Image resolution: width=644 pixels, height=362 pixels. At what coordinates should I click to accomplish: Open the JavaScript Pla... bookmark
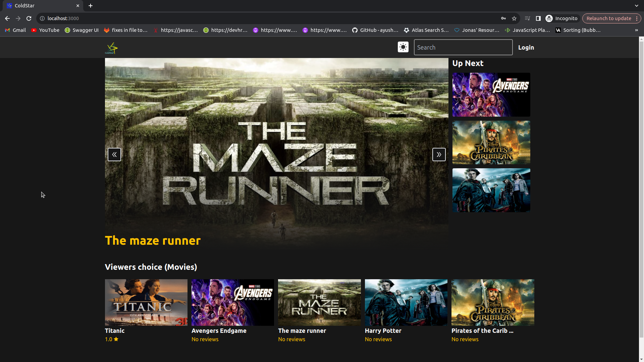point(528,30)
